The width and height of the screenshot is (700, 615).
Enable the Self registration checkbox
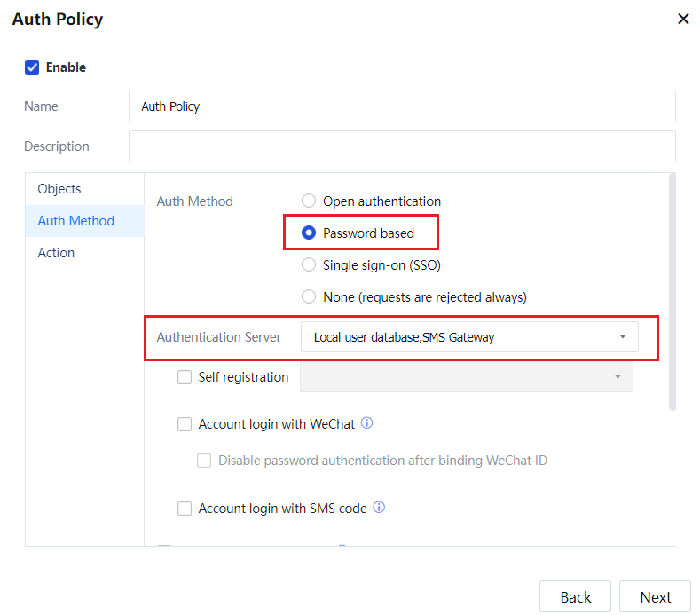point(185,377)
